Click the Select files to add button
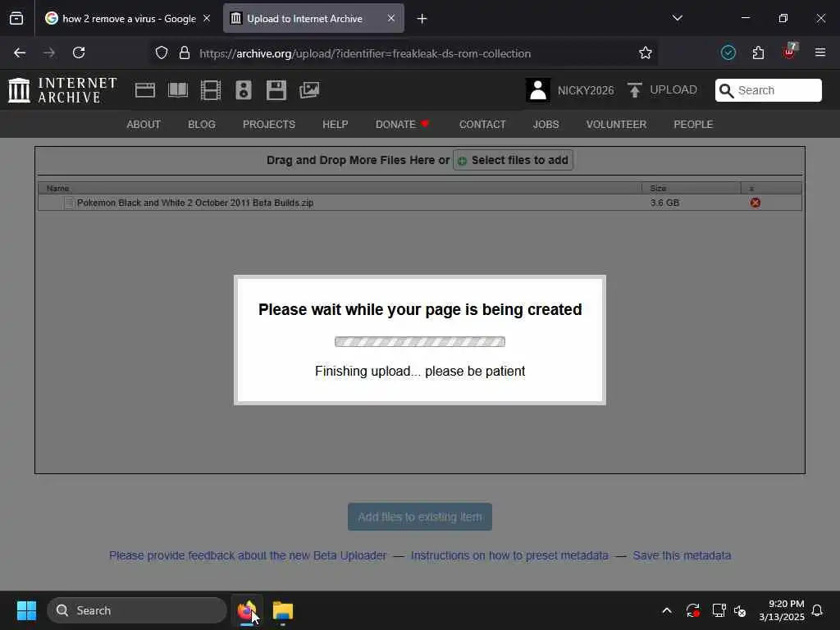 coord(514,160)
